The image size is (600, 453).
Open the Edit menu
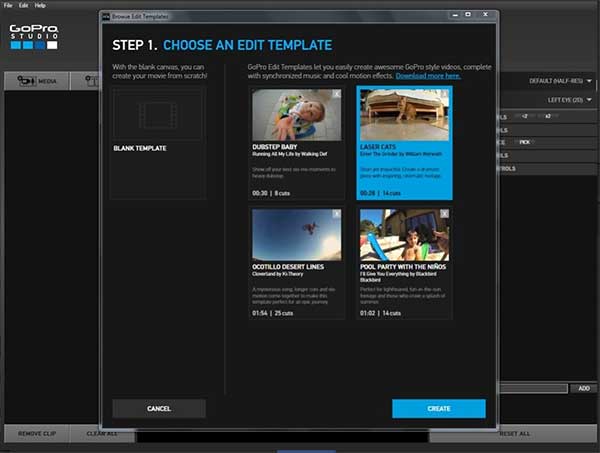(23, 5)
